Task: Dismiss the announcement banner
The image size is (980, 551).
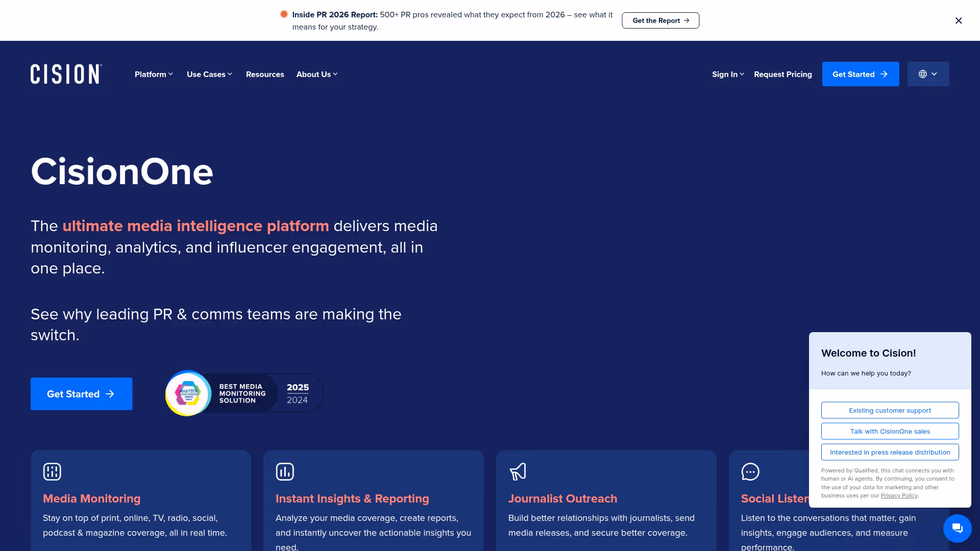Action: tap(959, 20)
